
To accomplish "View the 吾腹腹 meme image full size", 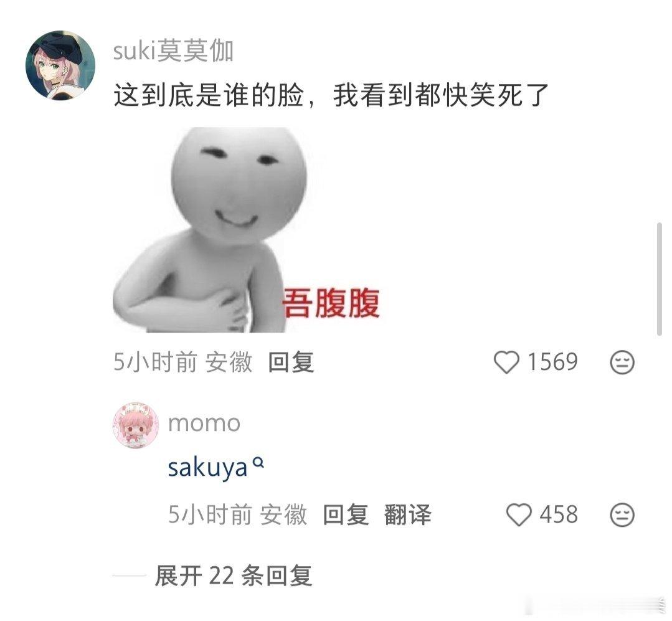I will coord(247,230).
